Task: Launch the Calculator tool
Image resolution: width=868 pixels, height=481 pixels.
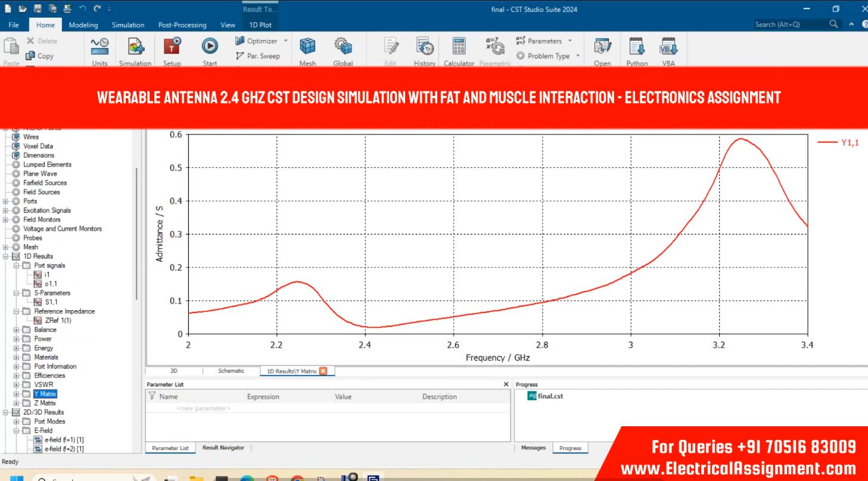Action: pos(458,46)
